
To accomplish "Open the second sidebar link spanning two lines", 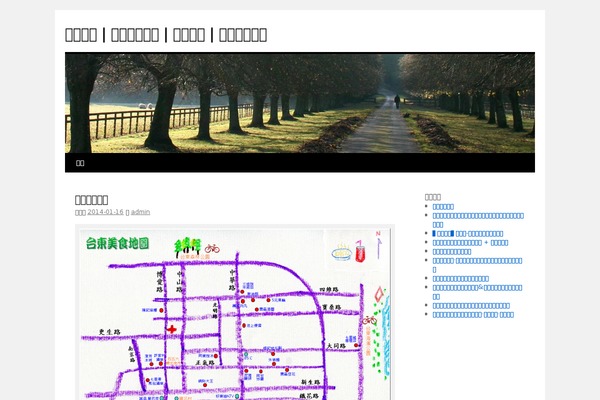I will pyautogui.click(x=478, y=220).
